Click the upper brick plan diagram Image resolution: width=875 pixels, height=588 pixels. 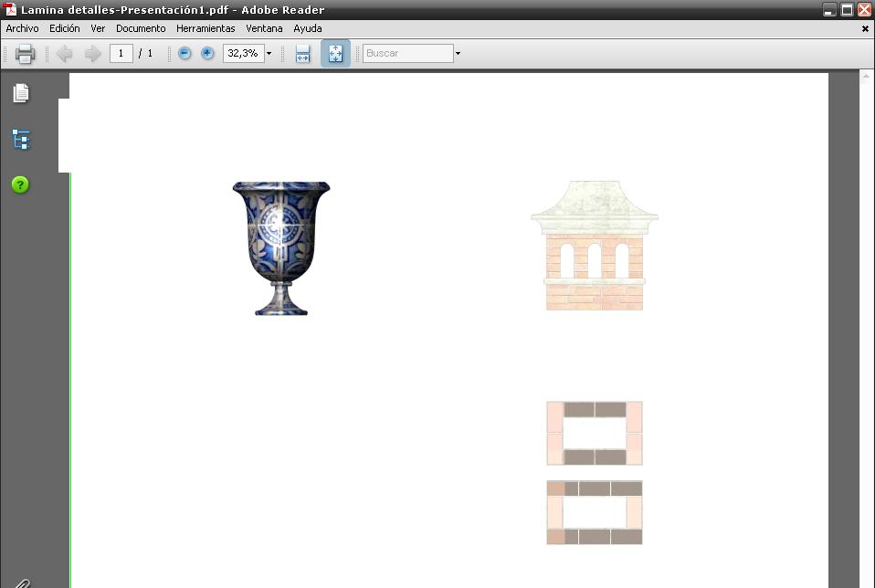595,433
